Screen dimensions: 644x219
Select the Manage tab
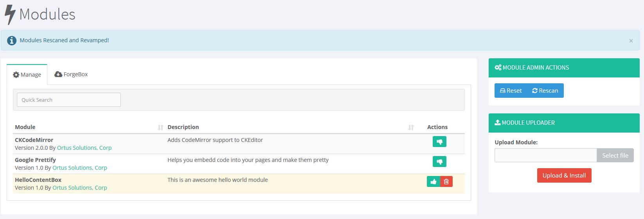pos(27,75)
